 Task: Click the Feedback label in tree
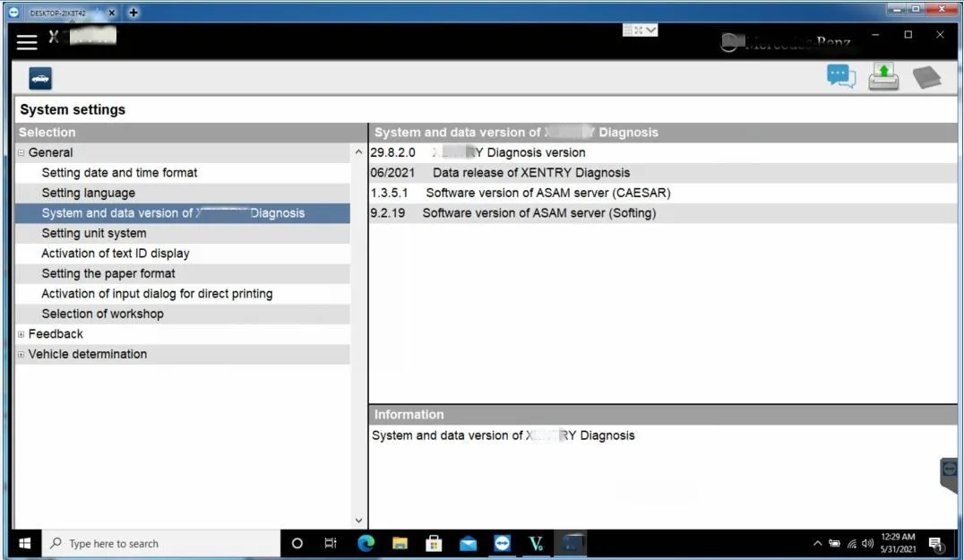(x=56, y=334)
